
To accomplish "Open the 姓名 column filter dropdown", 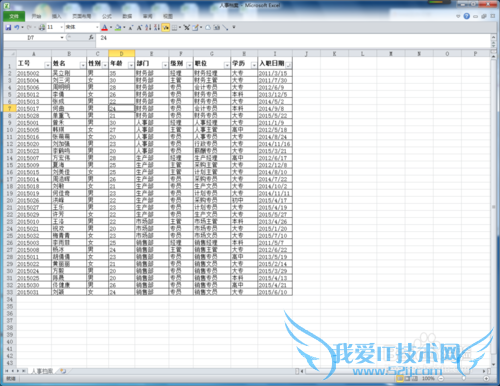I will 83,65.
